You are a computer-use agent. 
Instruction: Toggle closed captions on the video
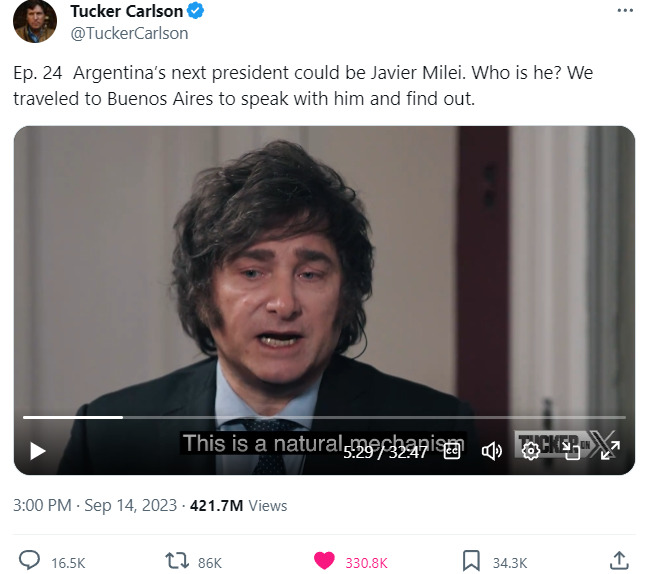pyautogui.click(x=452, y=451)
